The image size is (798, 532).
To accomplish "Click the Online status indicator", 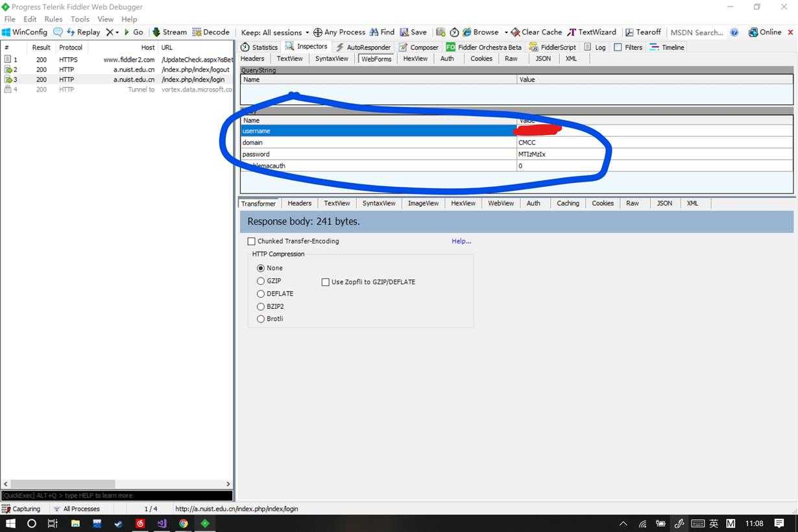I will point(765,32).
